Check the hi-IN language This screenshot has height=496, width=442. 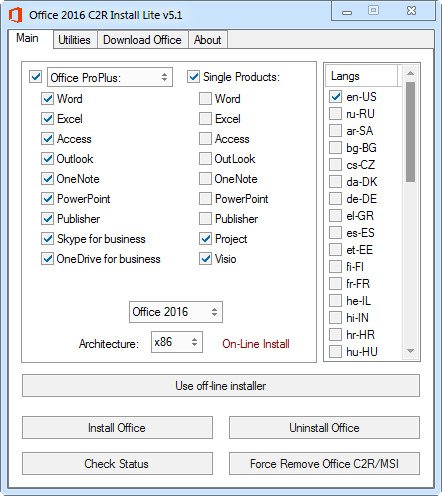click(x=335, y=318)
